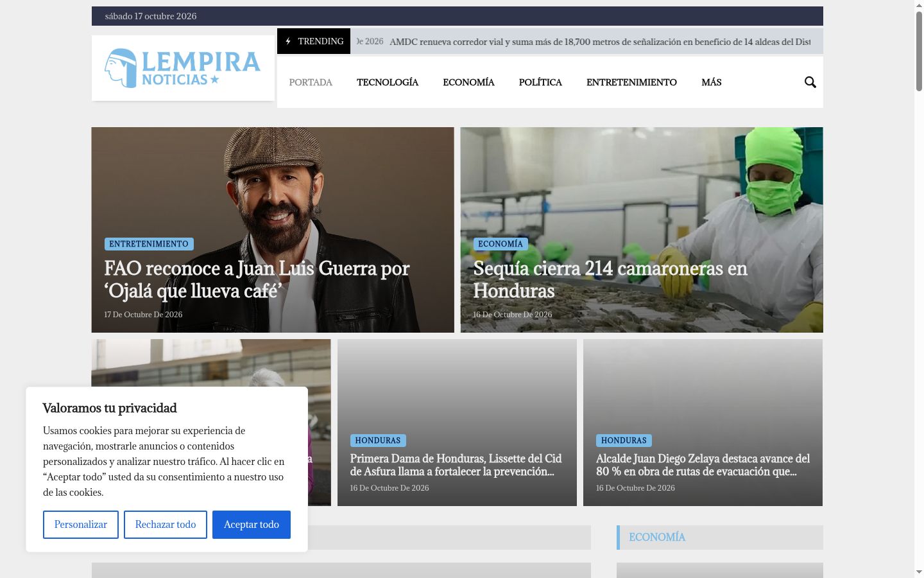Open cookie settings via Personalizar
The height and width of the screenshot is (578, 924).
(x=81, y=525)
